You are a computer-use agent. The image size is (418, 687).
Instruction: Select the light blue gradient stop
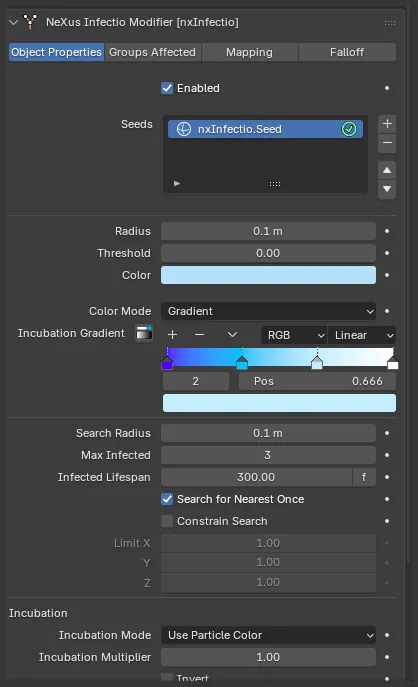coord(317,363)
